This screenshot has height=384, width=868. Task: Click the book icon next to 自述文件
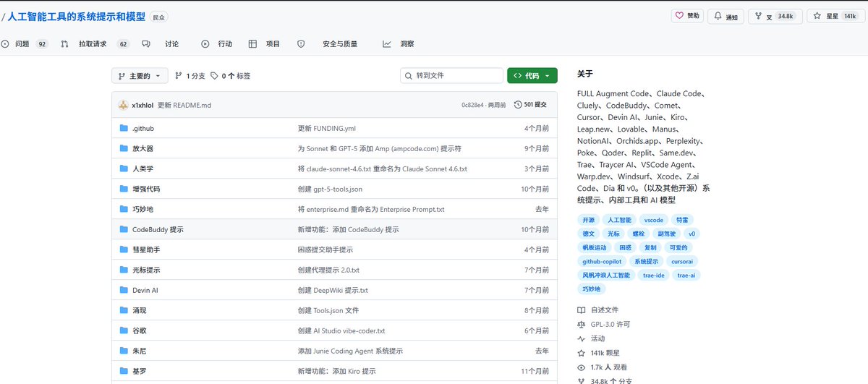[x=582, y=310]
